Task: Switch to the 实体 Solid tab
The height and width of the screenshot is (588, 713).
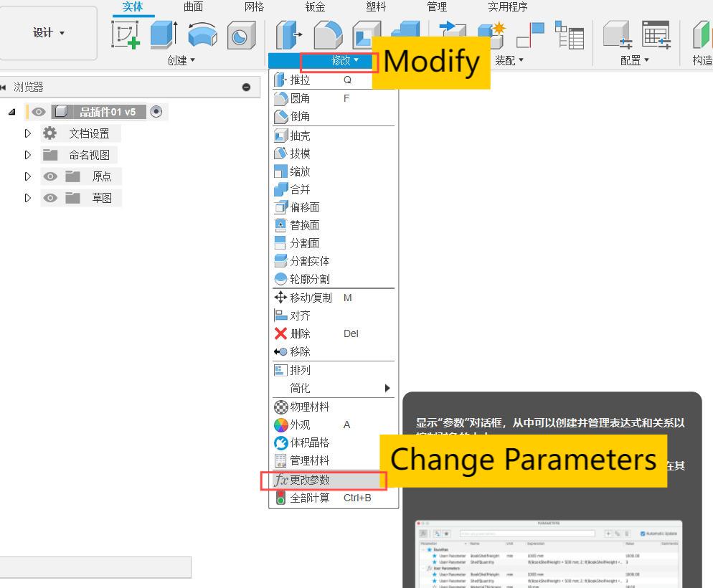Action: coord(133,7)
